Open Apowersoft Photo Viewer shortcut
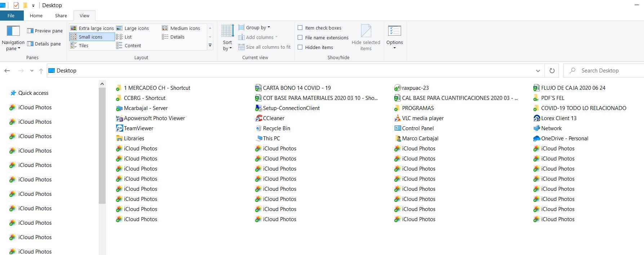Image resolution: width=644 pixels, height=255 pixels. pos(150,118)
